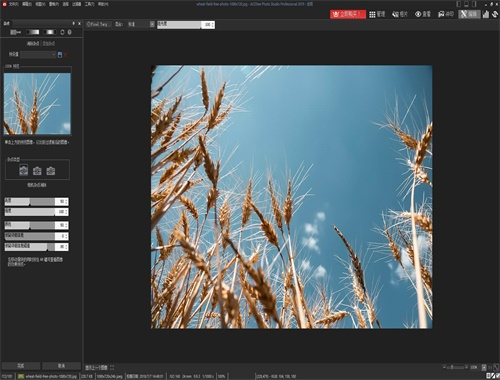Click stepper arrows of the luminance slider
Viewport: 500px width, 380px height.
(67, 201)
